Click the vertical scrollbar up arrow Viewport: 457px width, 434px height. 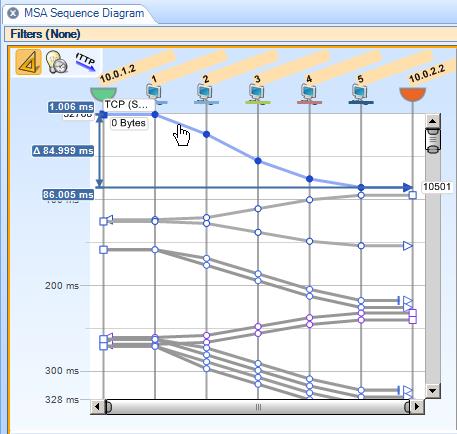(x=433, y=121)
